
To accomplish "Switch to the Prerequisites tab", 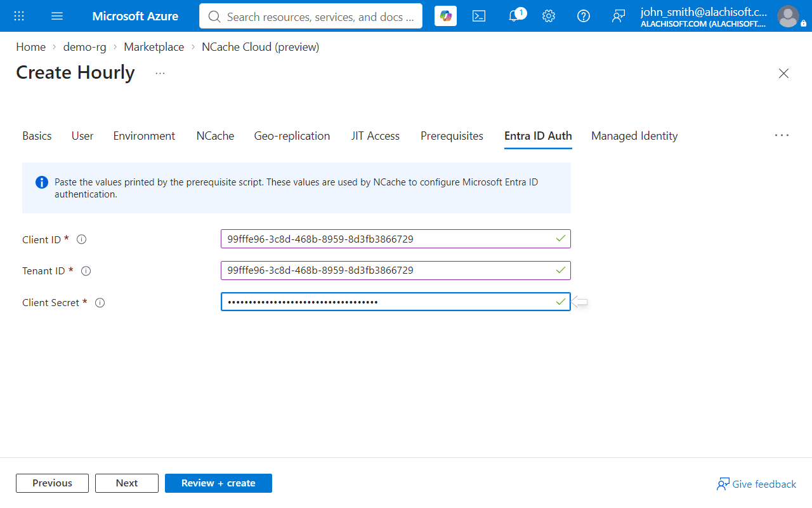I will 452,136.
